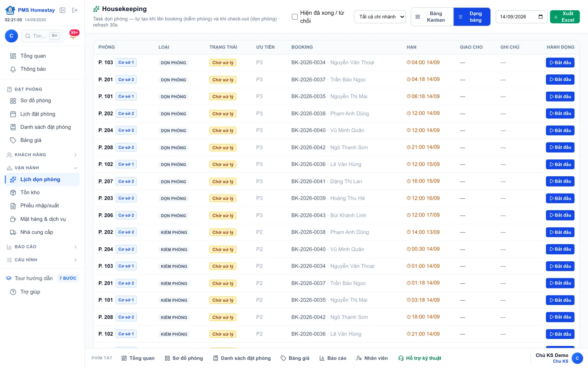Open Hỗ trợ kỹ thuật in bottom shortcuts

coord(420,358)
